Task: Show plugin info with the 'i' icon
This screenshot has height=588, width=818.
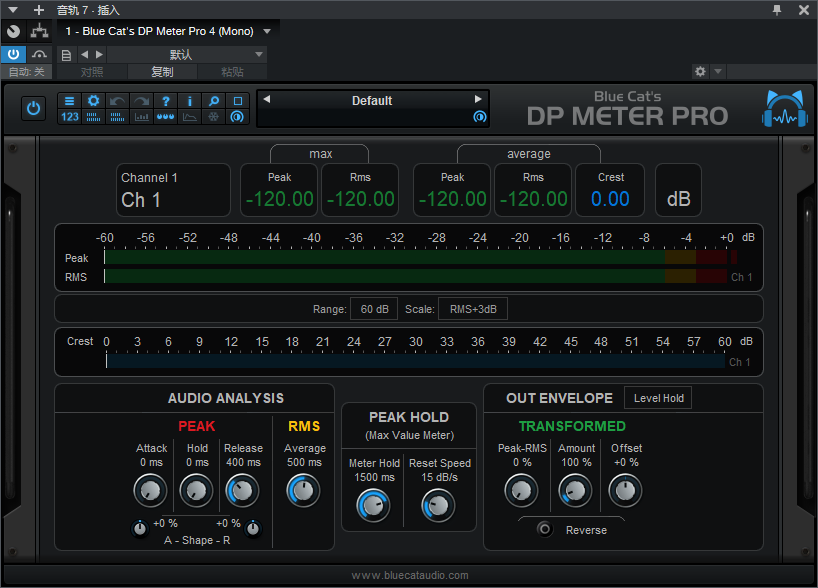Action: pos(189,101)
